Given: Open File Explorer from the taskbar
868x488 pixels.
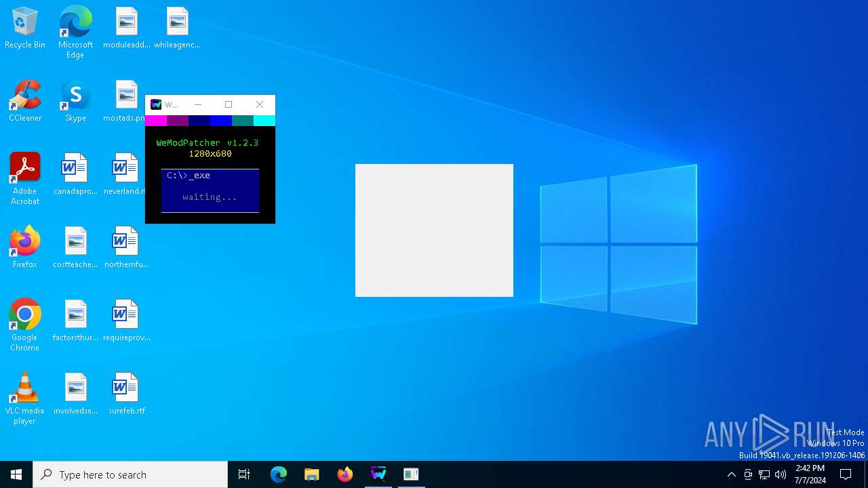Looking at the screenshot, I should click(312, 474).
